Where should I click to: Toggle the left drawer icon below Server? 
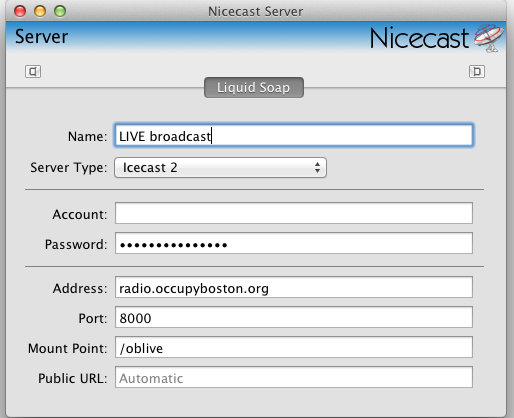click(x=33, y=71)
